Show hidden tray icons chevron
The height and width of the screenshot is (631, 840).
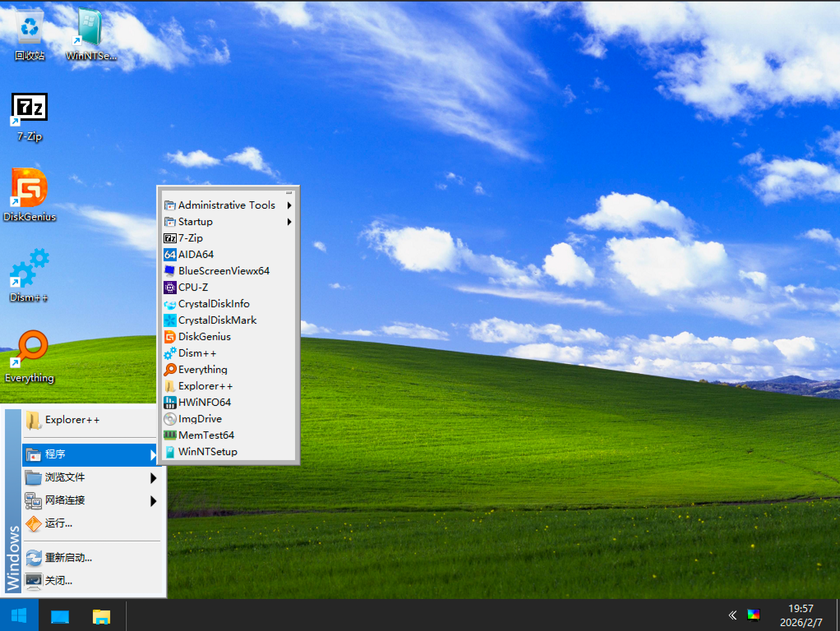click(732, 615)
